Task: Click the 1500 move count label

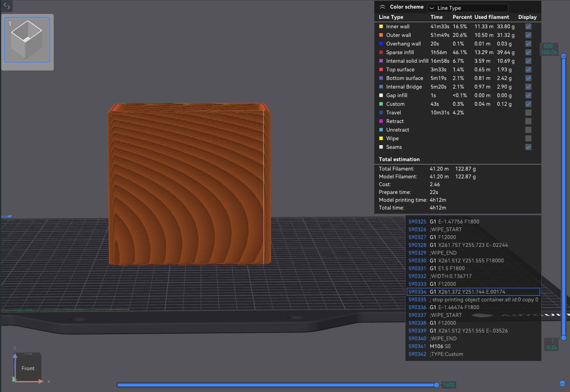Action: click(x=449, y=385)
